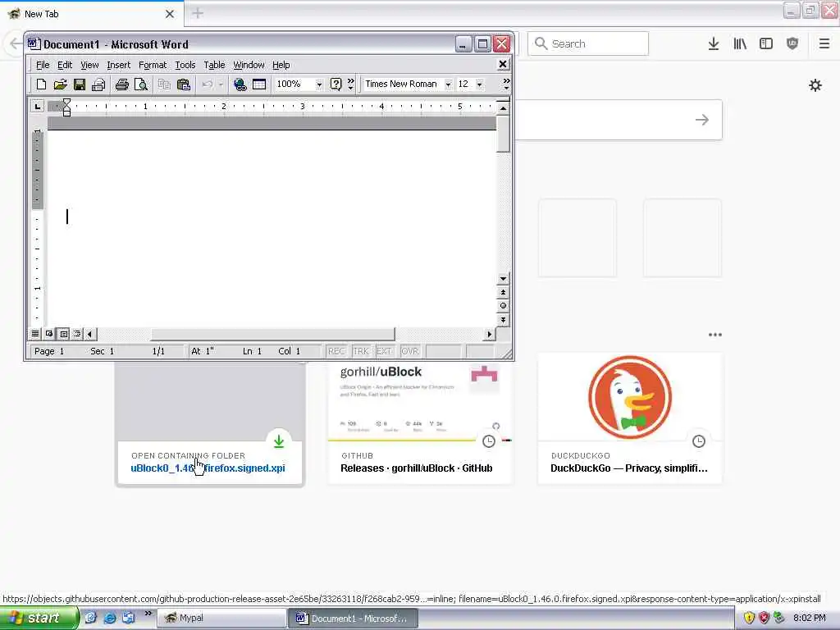This screenshot has height=630, width=840.
Task: Create a new blank Word document
Action: [41, 84]
